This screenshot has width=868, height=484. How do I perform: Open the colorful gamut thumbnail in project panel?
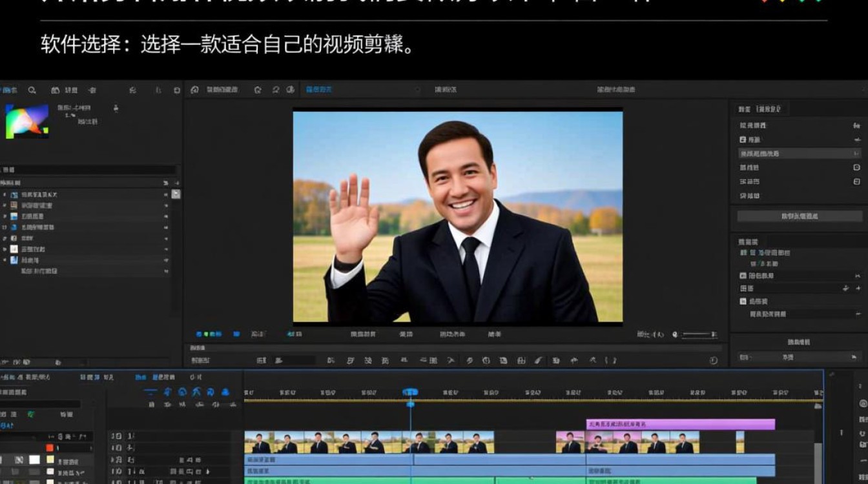click(27, 121)
